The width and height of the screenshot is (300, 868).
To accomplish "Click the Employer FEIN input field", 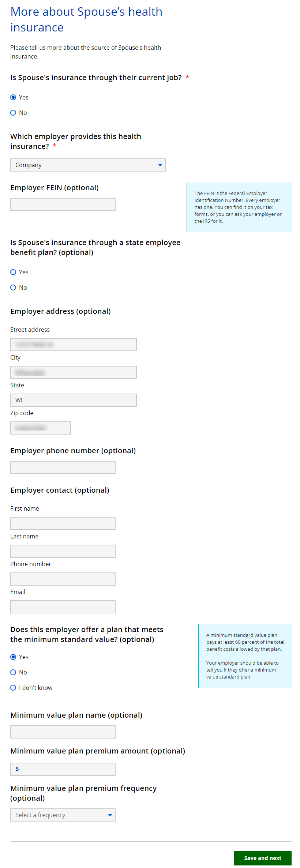I will pyautogui.click(x=63, y=204).
